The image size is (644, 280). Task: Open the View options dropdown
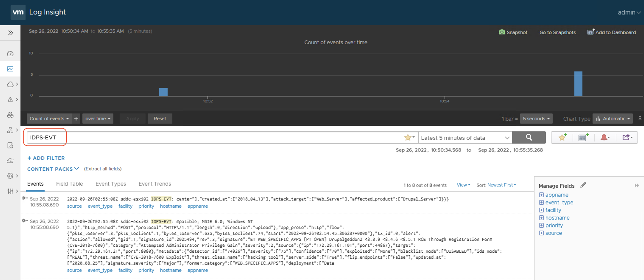(463, 185)
